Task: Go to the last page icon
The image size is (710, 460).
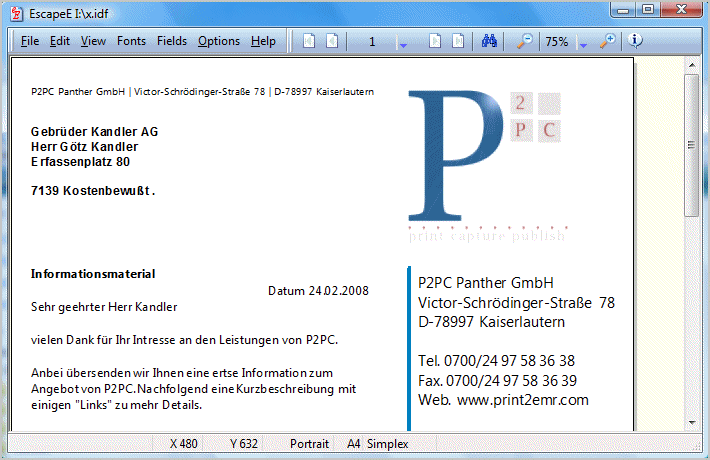Action: click(458, 41)
